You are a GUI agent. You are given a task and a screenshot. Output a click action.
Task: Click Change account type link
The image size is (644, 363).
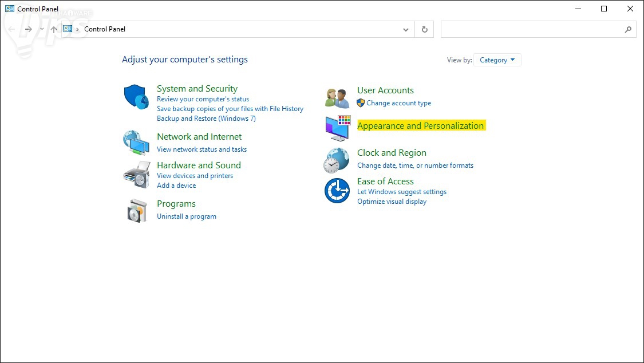tap(398, 103)
